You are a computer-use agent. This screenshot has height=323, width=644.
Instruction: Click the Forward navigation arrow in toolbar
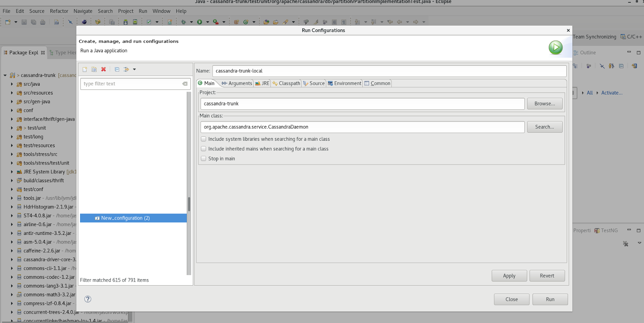tap(416, 22)
